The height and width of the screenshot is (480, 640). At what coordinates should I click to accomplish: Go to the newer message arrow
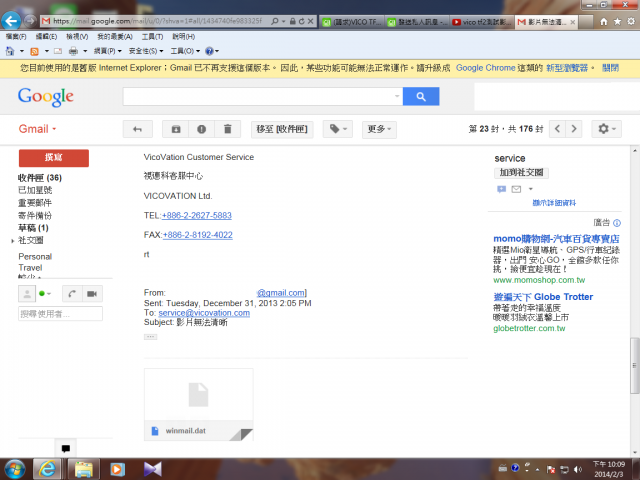[x=557, y=129]
